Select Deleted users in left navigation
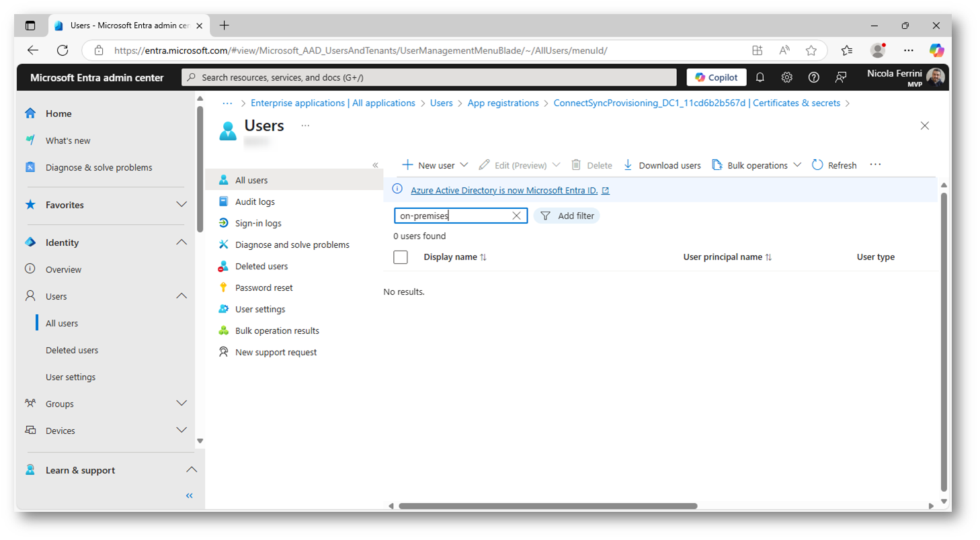 coord(72,350)
